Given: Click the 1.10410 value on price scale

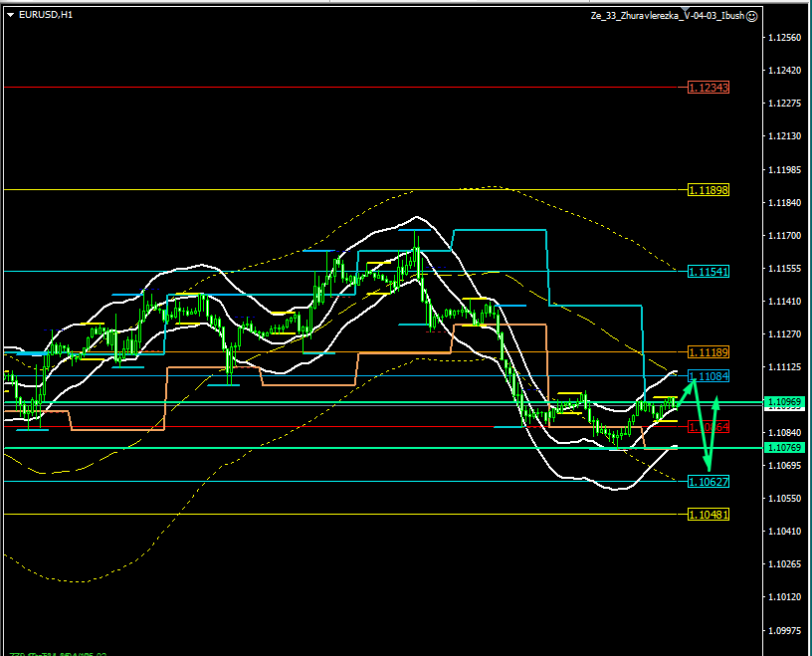Looking at the screenshot, I should coord(784,532).
